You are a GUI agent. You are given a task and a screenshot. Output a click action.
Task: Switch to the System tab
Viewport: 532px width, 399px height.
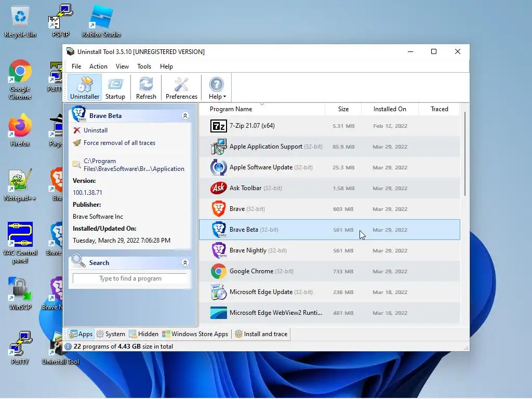click(111, 334)
